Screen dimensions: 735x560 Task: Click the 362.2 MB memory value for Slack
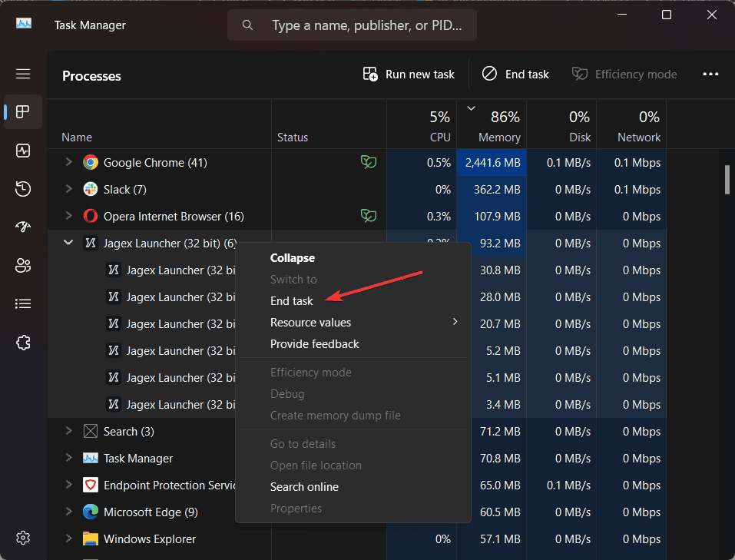(x=497, y=190)
